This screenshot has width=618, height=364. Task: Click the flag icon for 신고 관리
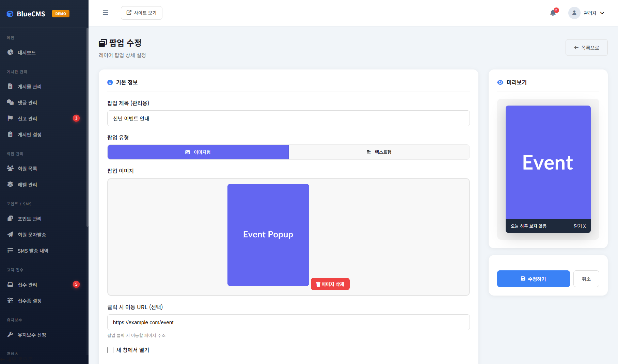(10, 118)
